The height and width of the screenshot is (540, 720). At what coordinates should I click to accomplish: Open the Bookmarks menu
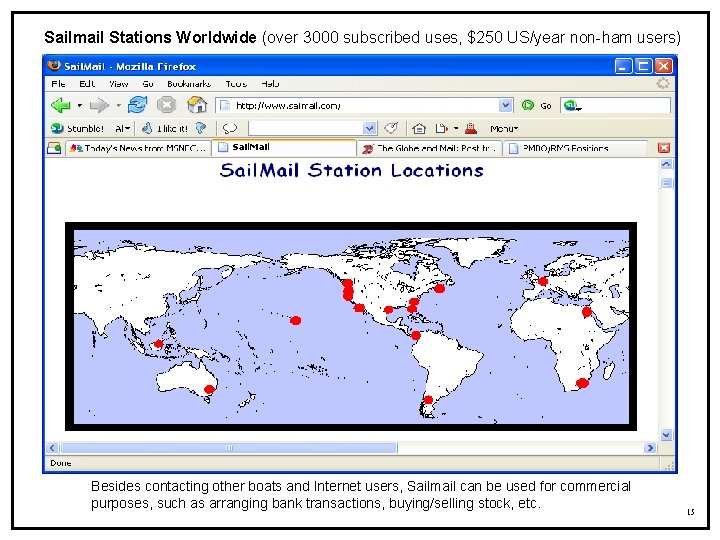tap(189, 84)
